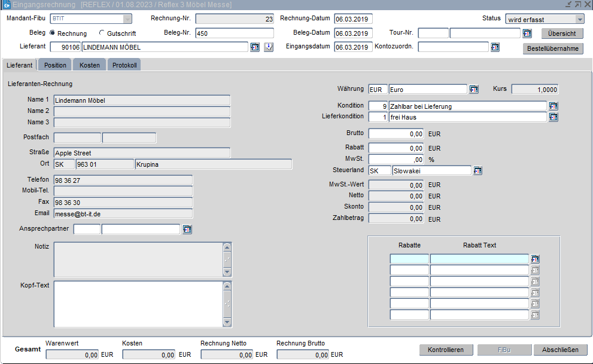This screenshot has width=593, height=364.
Task: Switch to the Position tab
Action: (x=55, y=65)
